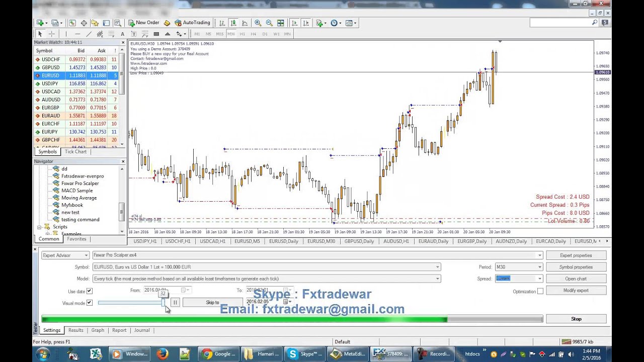Click the Skip to button
Image resolution: width=644 pixels, height=362 pixels.
pos(212,302)
